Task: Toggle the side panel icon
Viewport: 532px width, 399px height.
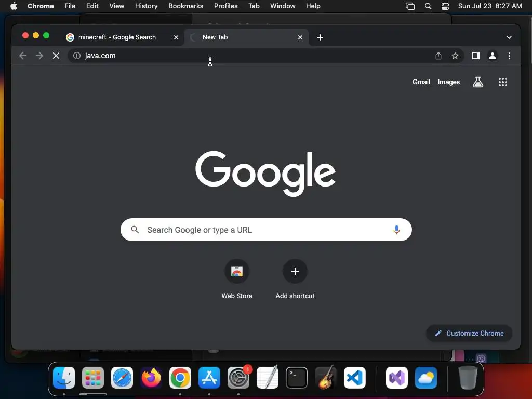Action: pos(476,56)
